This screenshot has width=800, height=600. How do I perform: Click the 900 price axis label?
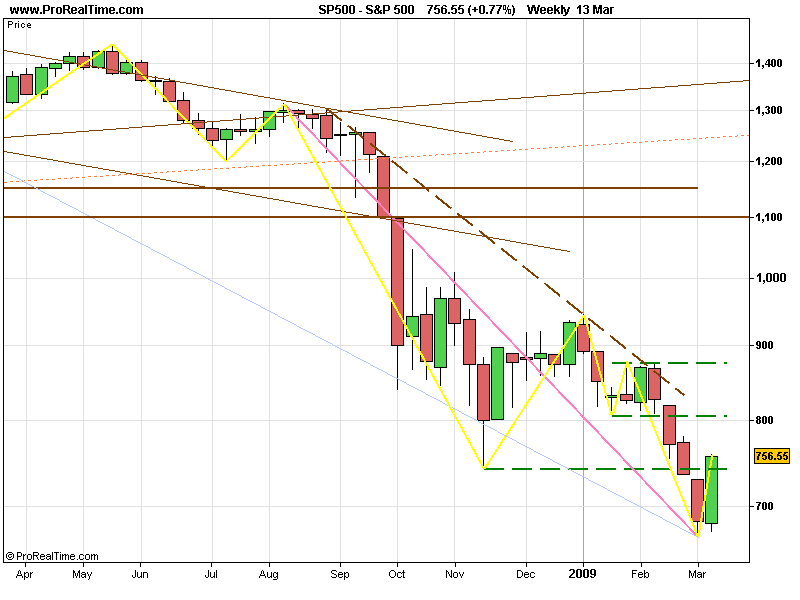coord(764,345)
